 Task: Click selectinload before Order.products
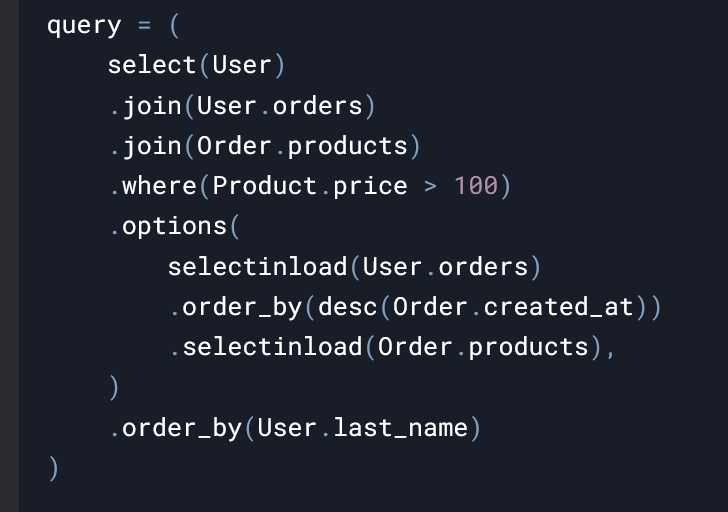point(273,347)
